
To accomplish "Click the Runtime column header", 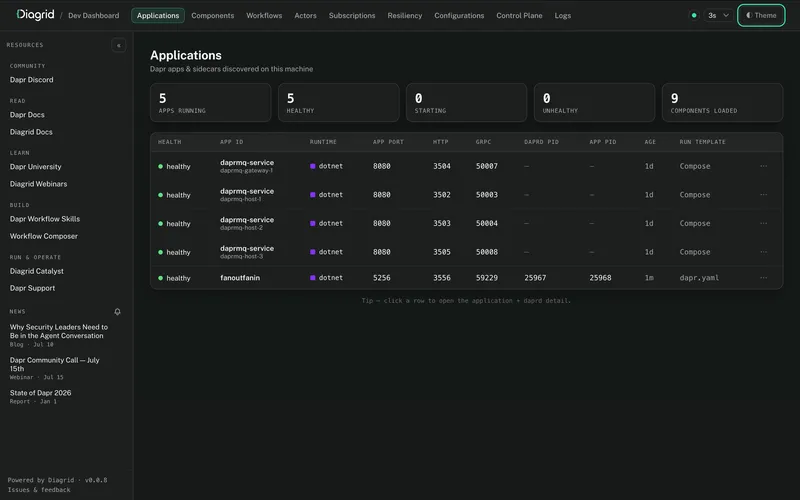I will [323, 142].
